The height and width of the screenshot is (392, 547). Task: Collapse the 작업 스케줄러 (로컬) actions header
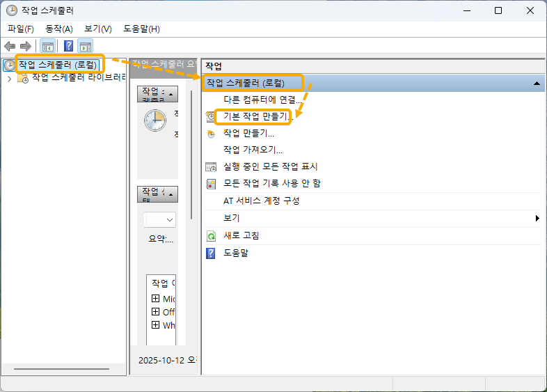[537, 83]
